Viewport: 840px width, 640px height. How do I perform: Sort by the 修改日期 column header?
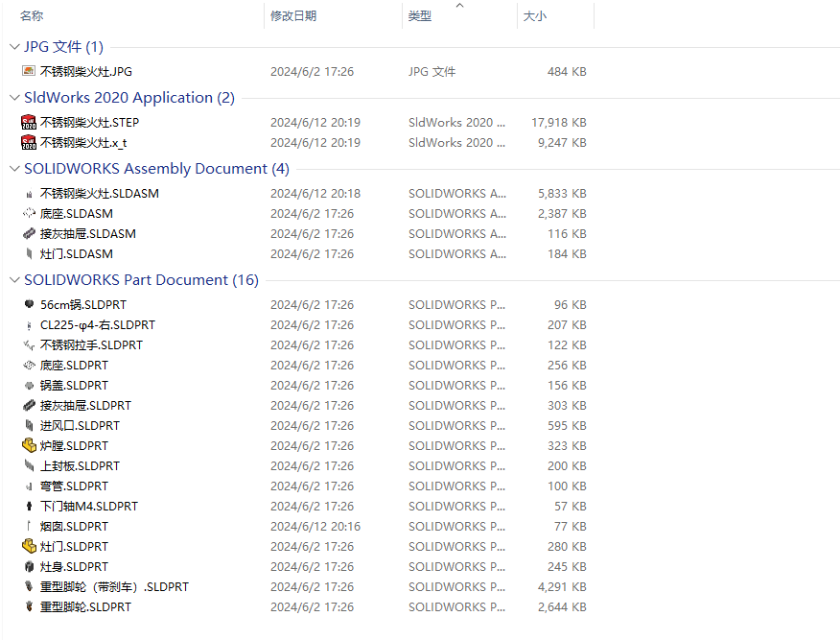(293, 16)
